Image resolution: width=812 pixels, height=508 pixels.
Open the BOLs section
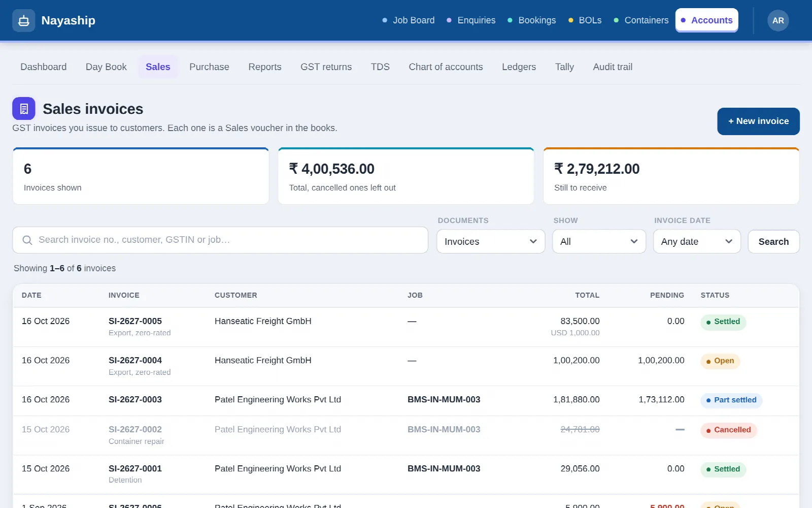(x=585, y=20)
